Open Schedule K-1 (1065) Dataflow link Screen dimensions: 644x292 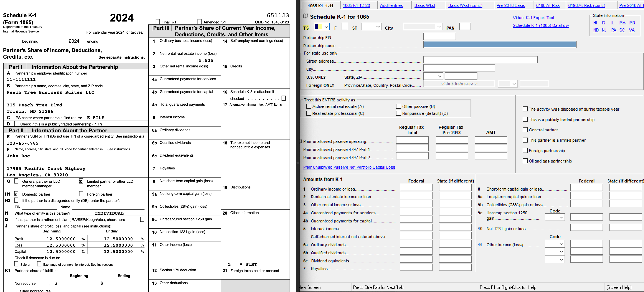tap(541, 26)
